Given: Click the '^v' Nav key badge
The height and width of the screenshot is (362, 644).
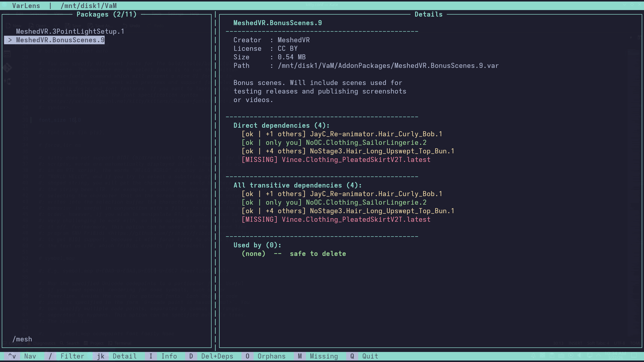Looking at the screenshot, I should click(x=12, y=356).
